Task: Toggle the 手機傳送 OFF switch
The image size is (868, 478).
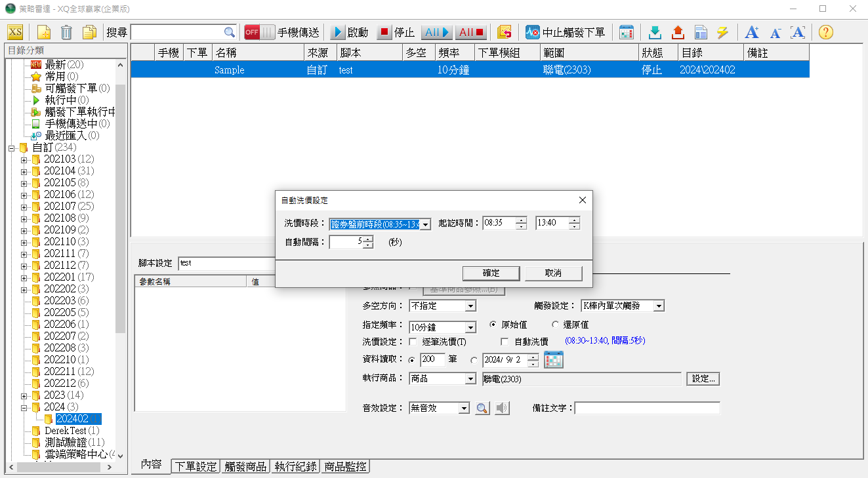Action: pyautogui.click(x=259, y=32)
